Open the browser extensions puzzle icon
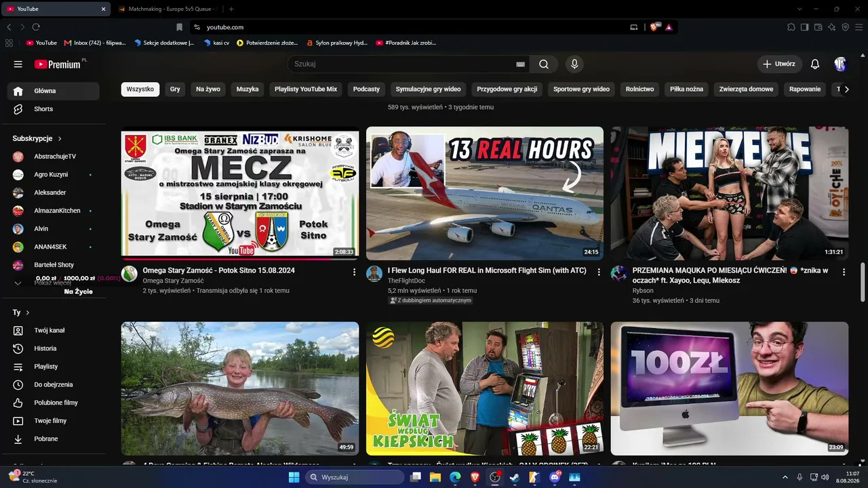The height and width of the screenshot is (488, 868). point(791,27)
